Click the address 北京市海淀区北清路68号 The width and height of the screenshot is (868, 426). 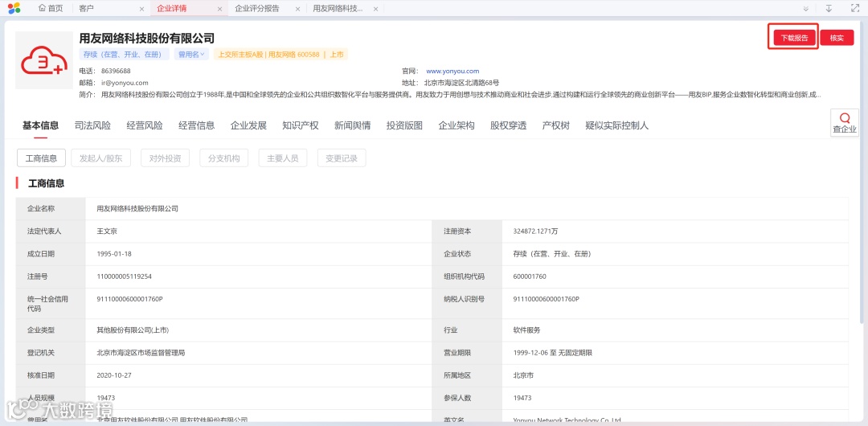click(x=461, y=83)
